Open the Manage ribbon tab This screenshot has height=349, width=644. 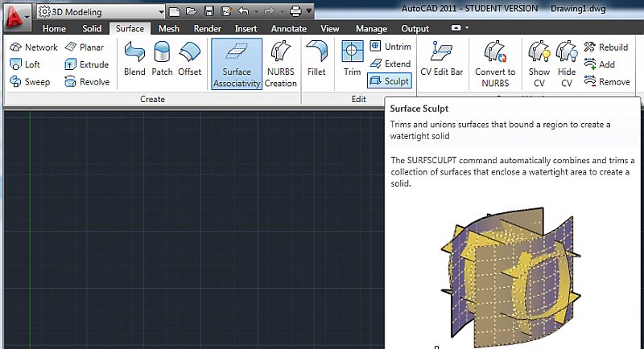tap(371, 29)
